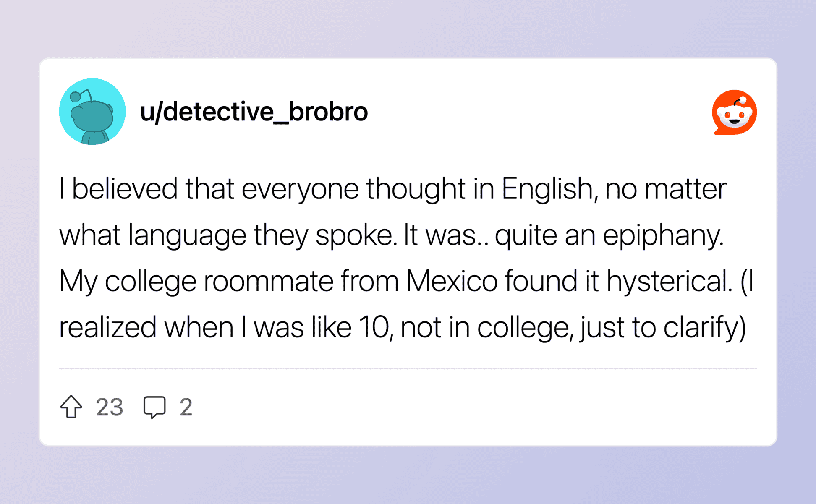Click the upvote arrow icon
Image resolution: width=816 pixels, height=504 pixels.
tap(71, 407)
